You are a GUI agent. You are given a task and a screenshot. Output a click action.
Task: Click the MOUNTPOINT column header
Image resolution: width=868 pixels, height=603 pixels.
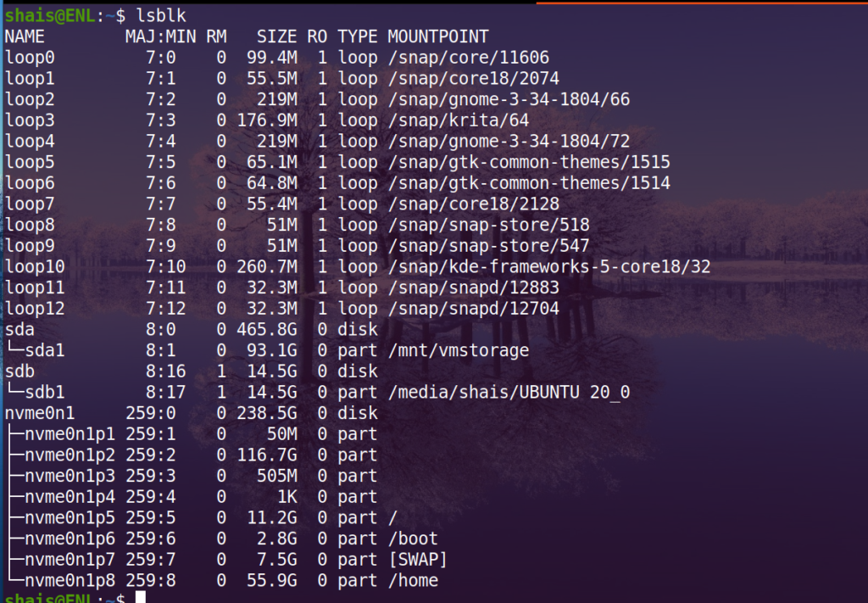pos(437,36)
